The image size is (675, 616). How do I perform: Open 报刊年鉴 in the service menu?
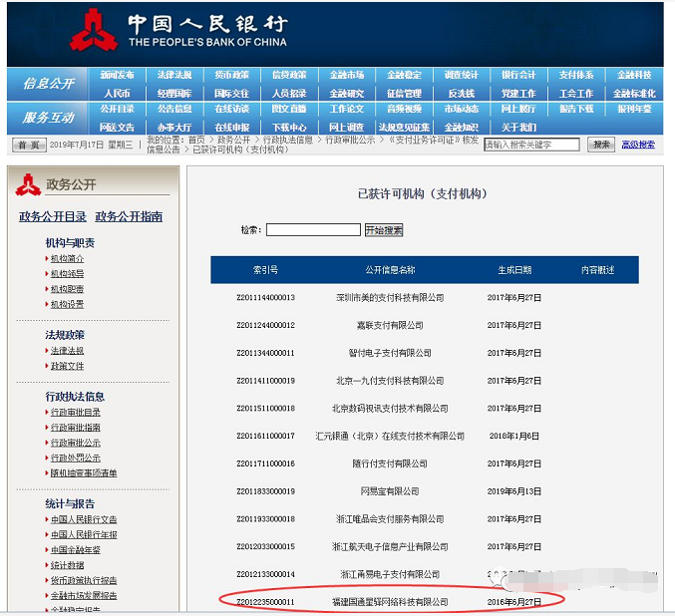coord(634,109)
